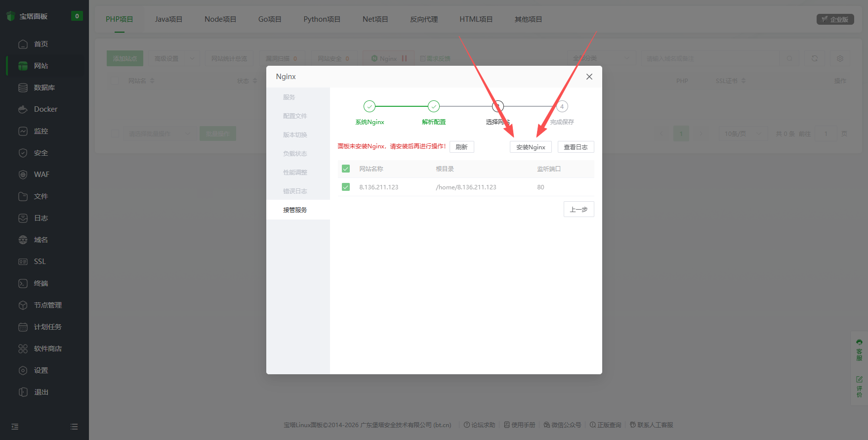Click the site search input field
This screenshot has height=440, width=868.
pos(711,58)
